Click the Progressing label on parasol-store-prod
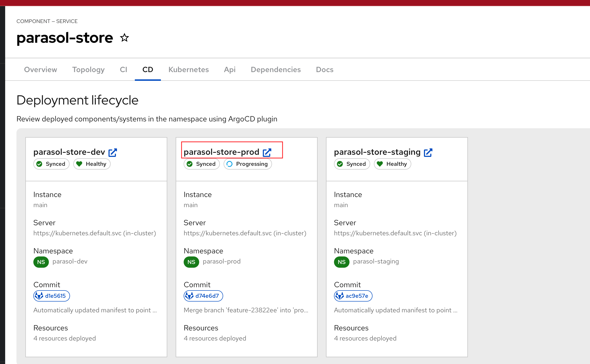 tap(252, 164)
